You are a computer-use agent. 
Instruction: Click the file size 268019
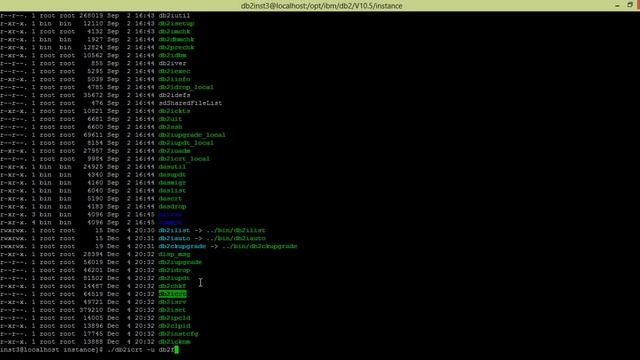pyautogui.click(x=91, y=16)
